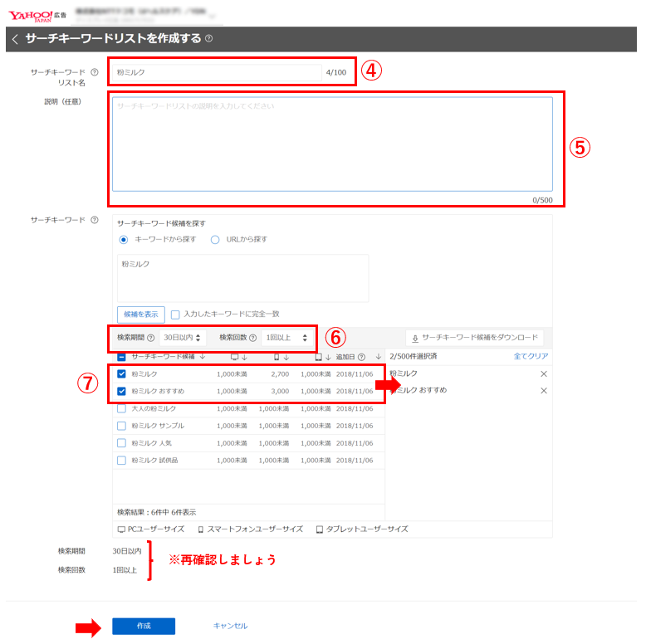Select the URLから探す radio option
Viewport: 646px width, 644px height.
215,240
